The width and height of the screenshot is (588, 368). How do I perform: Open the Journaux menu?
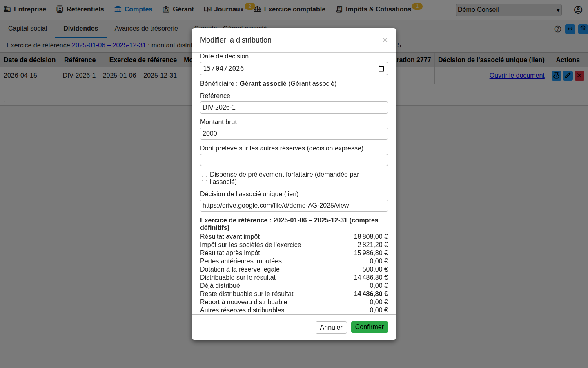(x=224, y=9)
